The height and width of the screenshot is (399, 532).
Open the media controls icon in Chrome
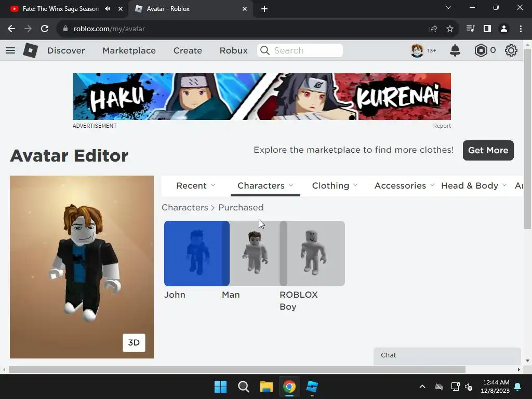(x=470, y=29)
